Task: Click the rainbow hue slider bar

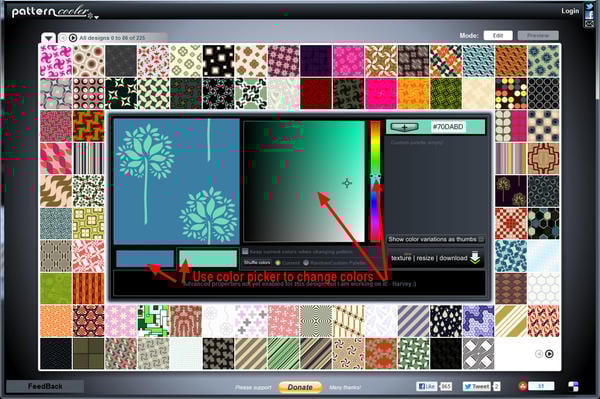Action: click(375, 181)
